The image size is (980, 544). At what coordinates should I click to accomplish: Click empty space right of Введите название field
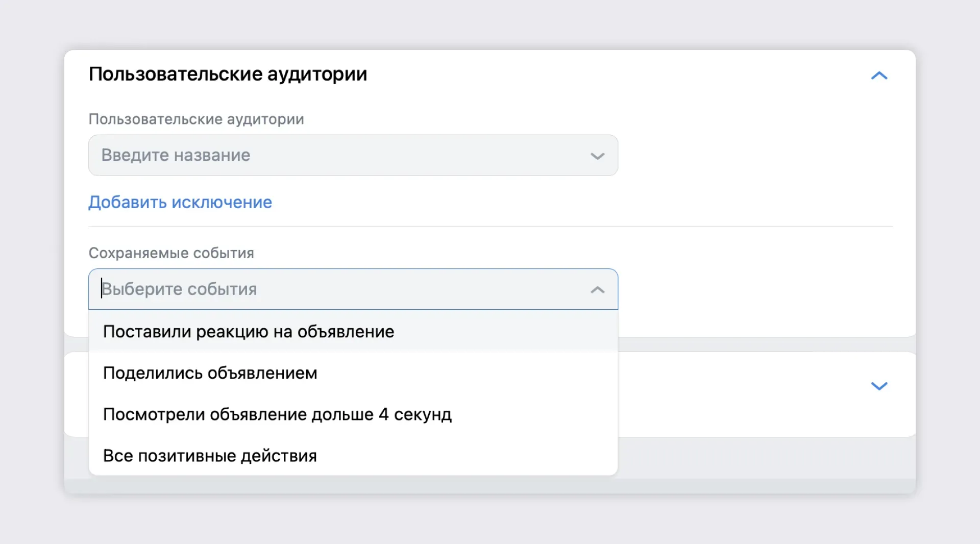[x=755, y=155]
